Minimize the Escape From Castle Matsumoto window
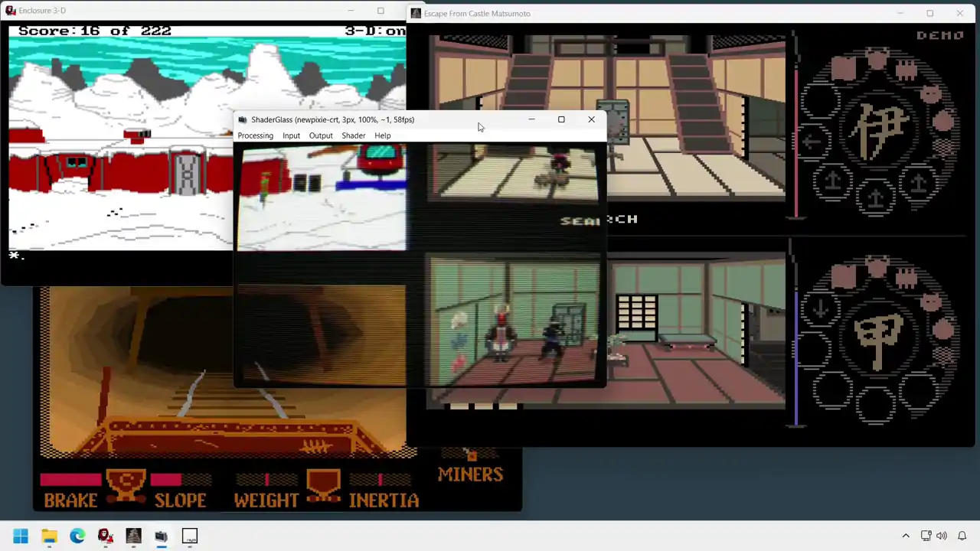 [900, 13]
